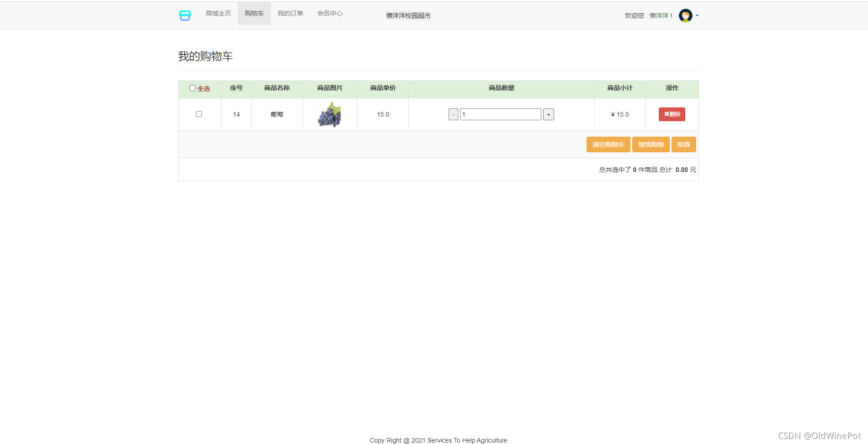Click the 商品名称 column header
The width and height of the screenshot is (868, 444).
point(277,88)
